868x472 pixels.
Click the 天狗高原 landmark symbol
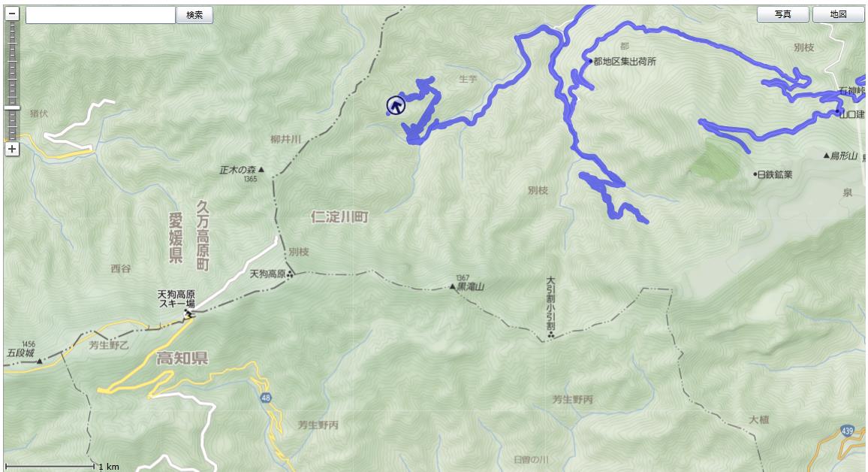coord(290,273)
